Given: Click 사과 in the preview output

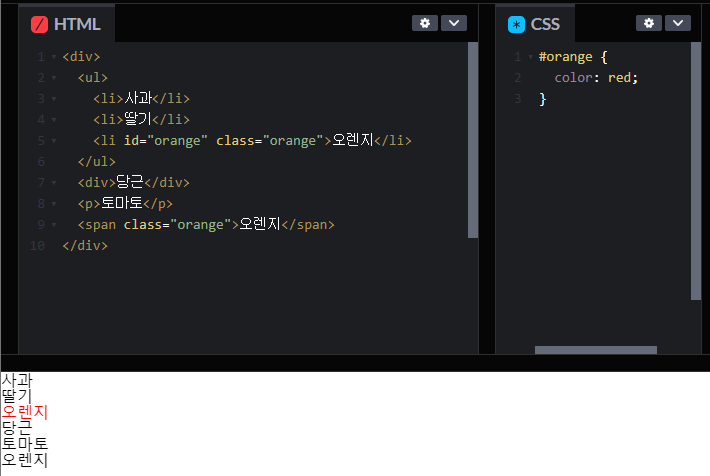Looking at the screenshot, I should tap(17, 380).
